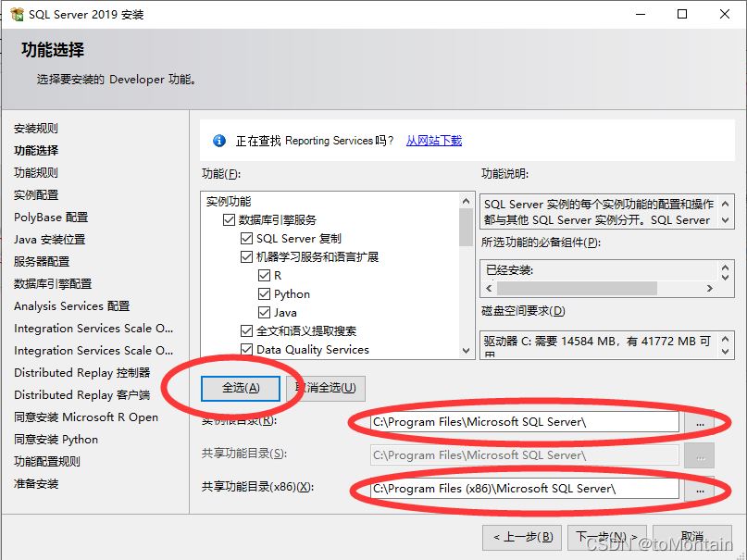
Task: Select 功能配置规则 step in sidebar
Action: pyautogui.click(x=47, y=462)
